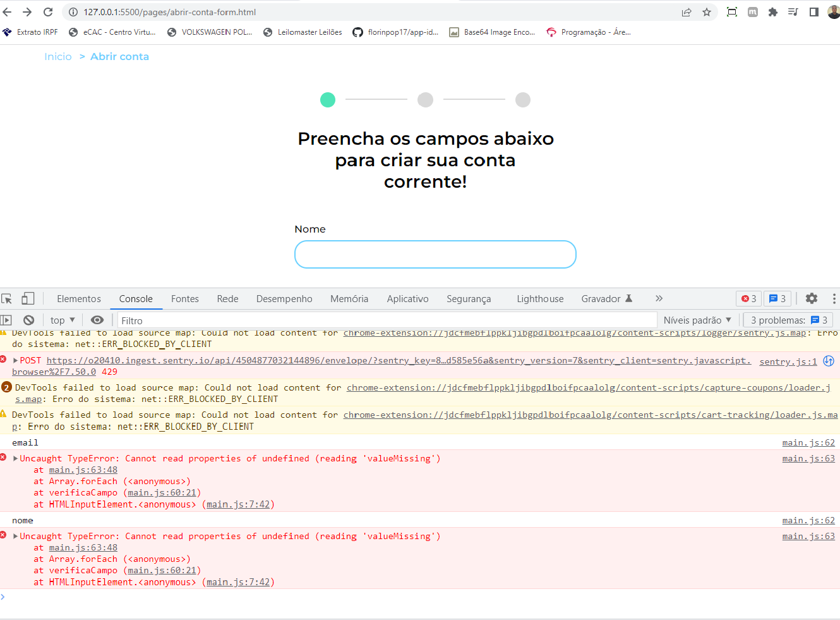Image resolution: width=840 pixels, height=620 pixels.
Task: Switch to the Elementos tab
Action: pos(79,299)
